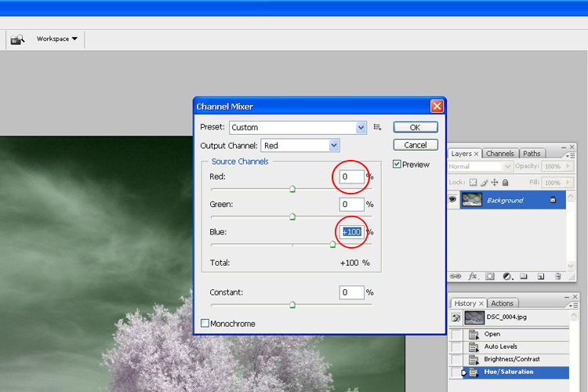
Task: Expand the Output Channel dropdown
Action: 334,145
